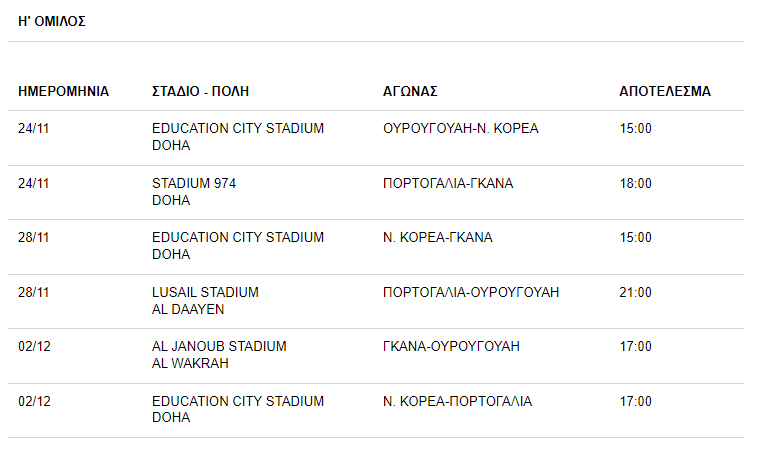This screenshot has width=758, height=463.
Task: Click STADIUM 974 venue text
Action: click(x=194, y=184)
